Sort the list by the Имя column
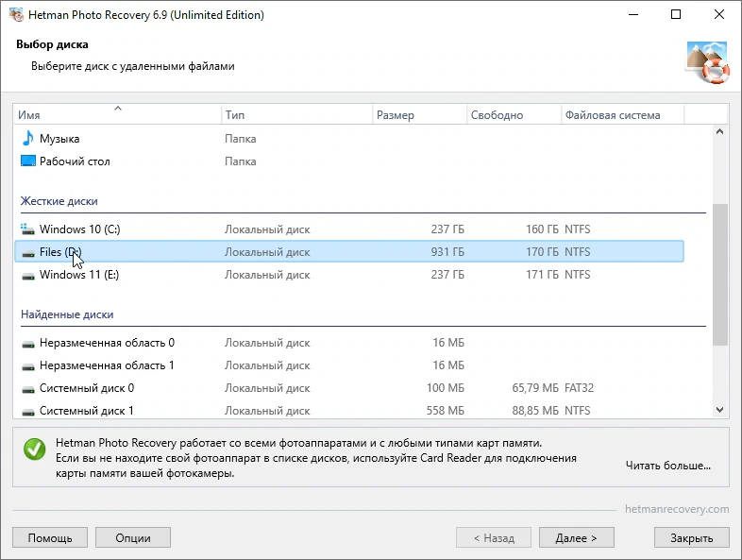 (x=117, y=114)
